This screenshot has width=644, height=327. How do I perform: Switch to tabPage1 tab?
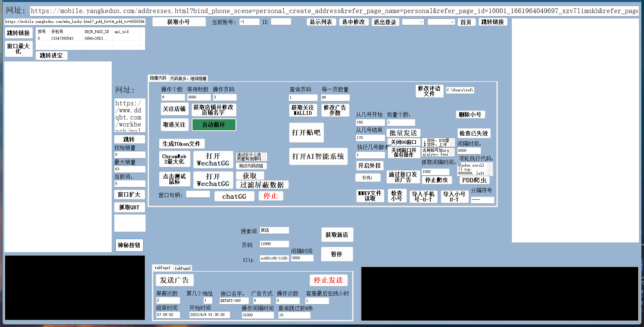[x=162, y=268]
